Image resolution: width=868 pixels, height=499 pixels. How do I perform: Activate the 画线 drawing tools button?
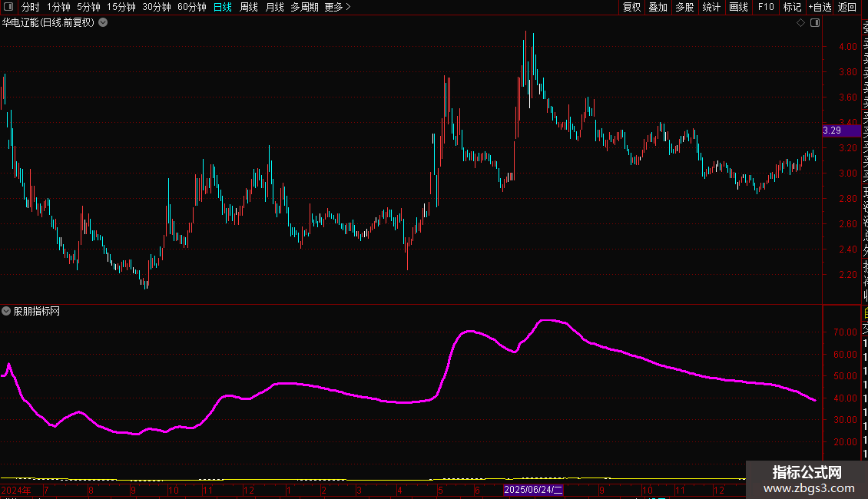pos(738,7)
